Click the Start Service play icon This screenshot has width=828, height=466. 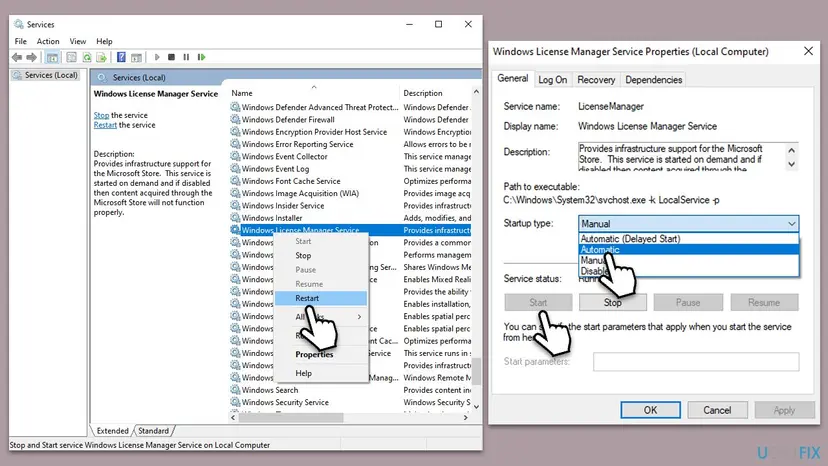(157, 57)
